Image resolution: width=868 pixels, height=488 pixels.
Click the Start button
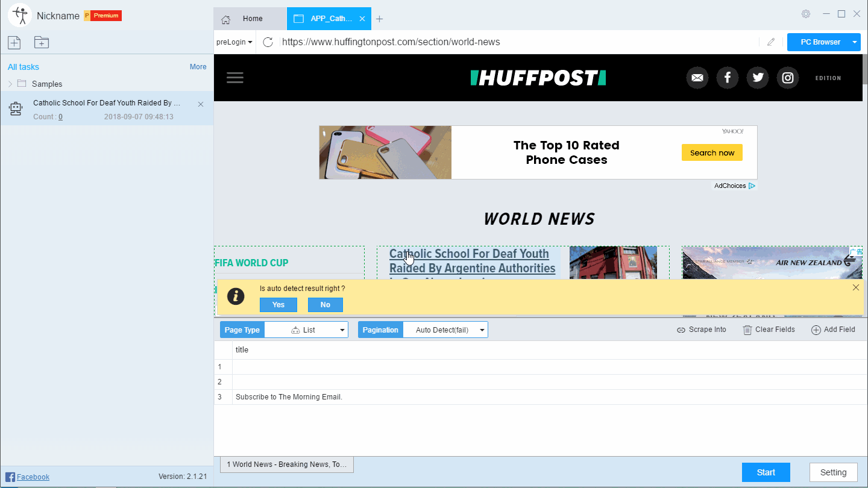(x=766, y=472)
